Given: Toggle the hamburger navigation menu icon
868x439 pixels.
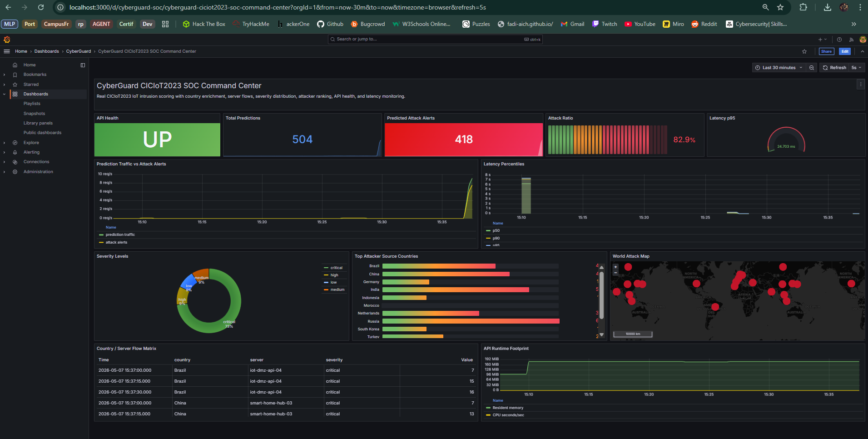Looking at the screenshot, I should pyautogui.click(x=7, y=51).
